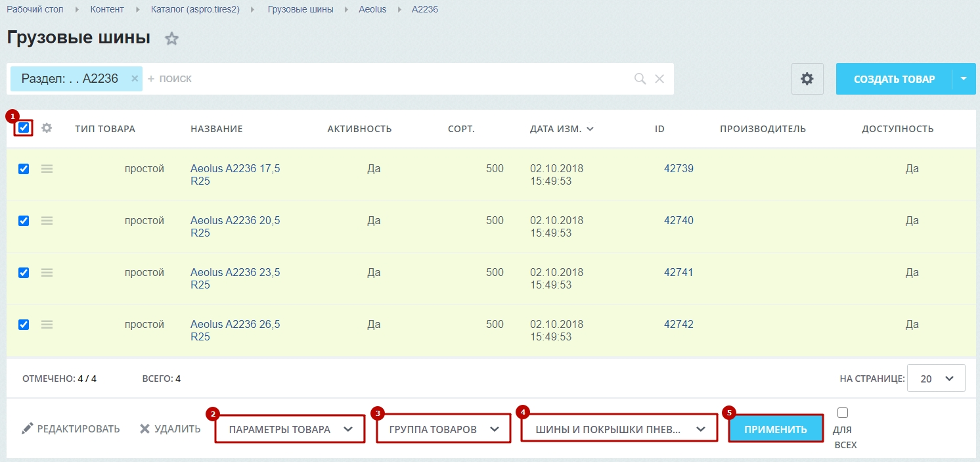This screenshot has width=980, height=462.
Task: Click the 'Редактировать' action
Action: [x=71, y=428]
